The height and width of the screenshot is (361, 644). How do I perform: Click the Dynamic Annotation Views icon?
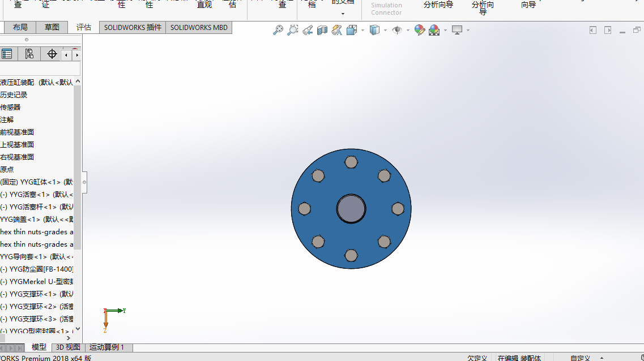click(337, 30)
